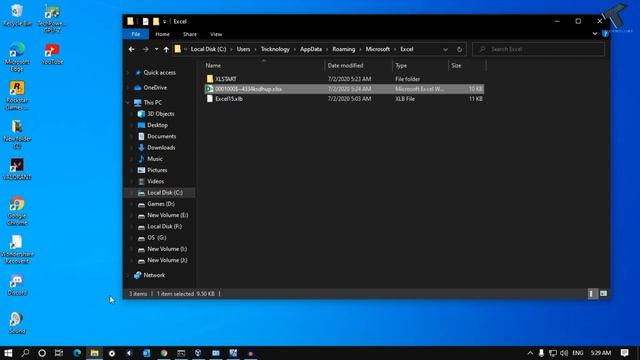The width and height of the screenshot is (640, 360).
Task: Open the Rockstar Games desktop shortcut
Action: pos(17,96)
